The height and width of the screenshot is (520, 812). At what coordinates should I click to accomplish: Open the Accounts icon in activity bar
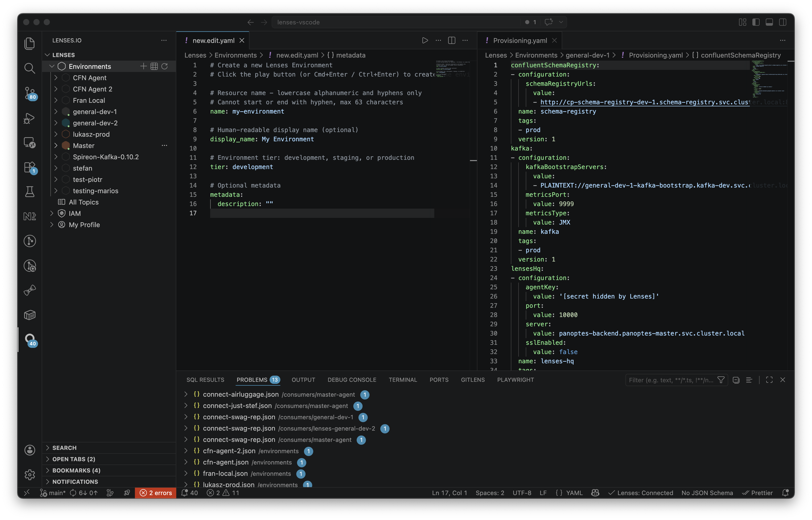coord(30,450)
